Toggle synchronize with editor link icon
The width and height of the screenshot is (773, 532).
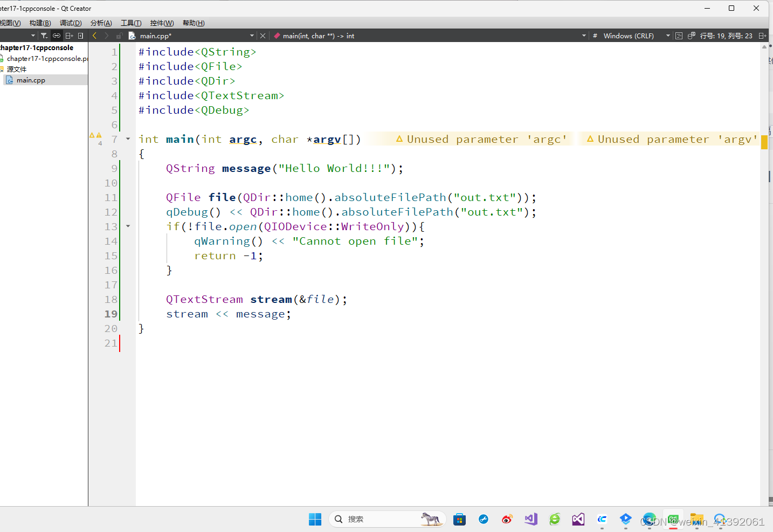[x=56, y=36]
